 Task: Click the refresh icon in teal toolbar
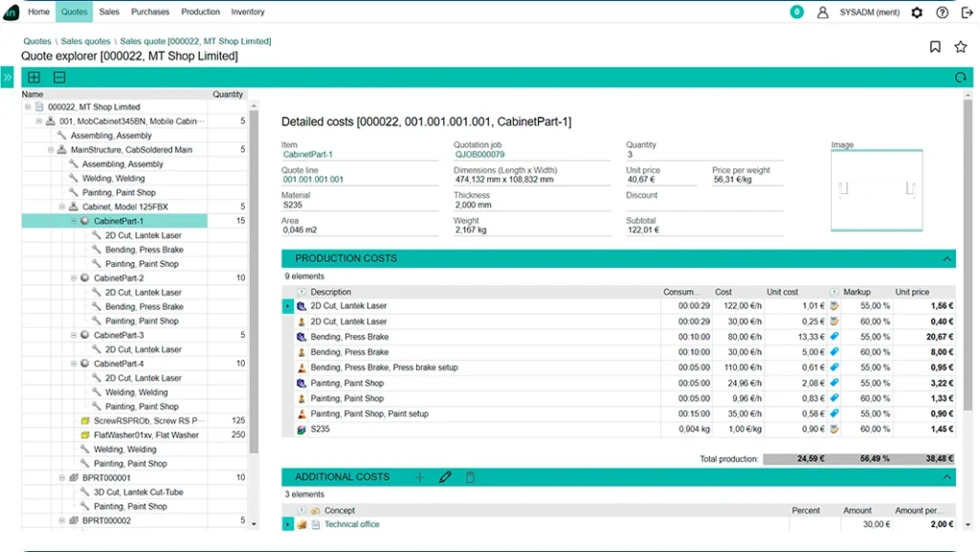pos(960,77)
